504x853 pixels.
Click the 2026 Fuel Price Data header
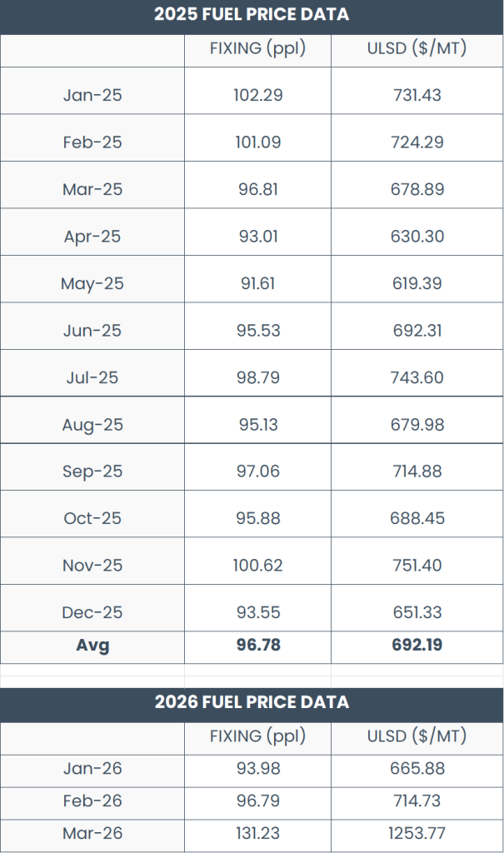tap(252, 702)
